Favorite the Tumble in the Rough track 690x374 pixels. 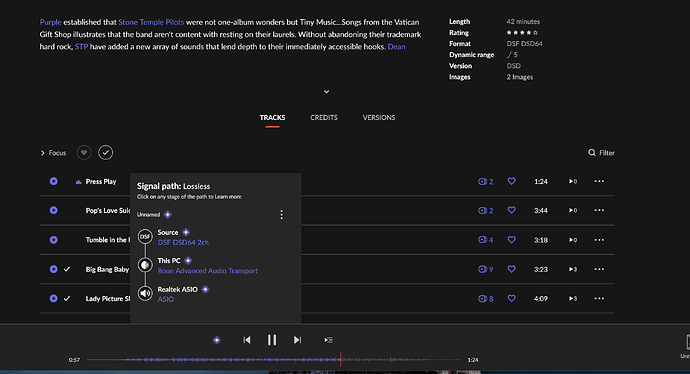click(x=511, y=240)
